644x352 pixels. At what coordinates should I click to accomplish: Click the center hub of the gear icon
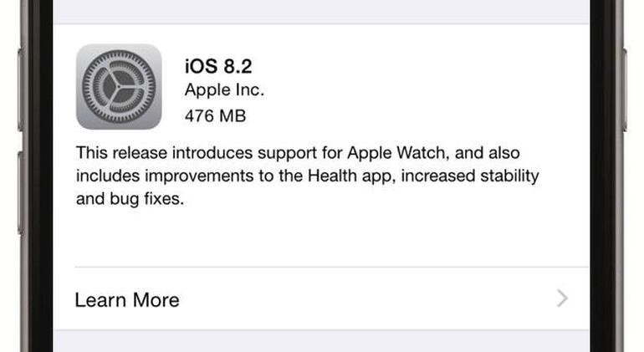(118, 87)
